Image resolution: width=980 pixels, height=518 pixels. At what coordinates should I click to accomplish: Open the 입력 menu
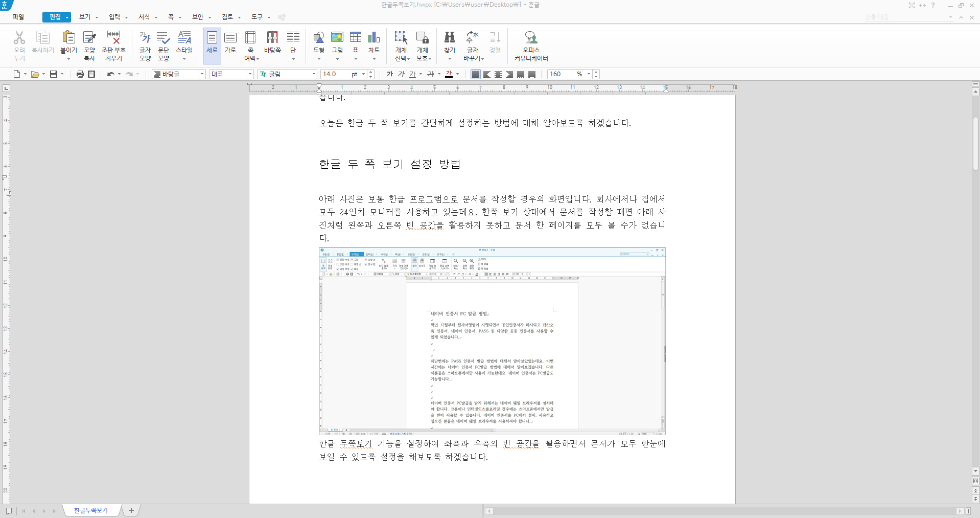[x=114, y=17]
